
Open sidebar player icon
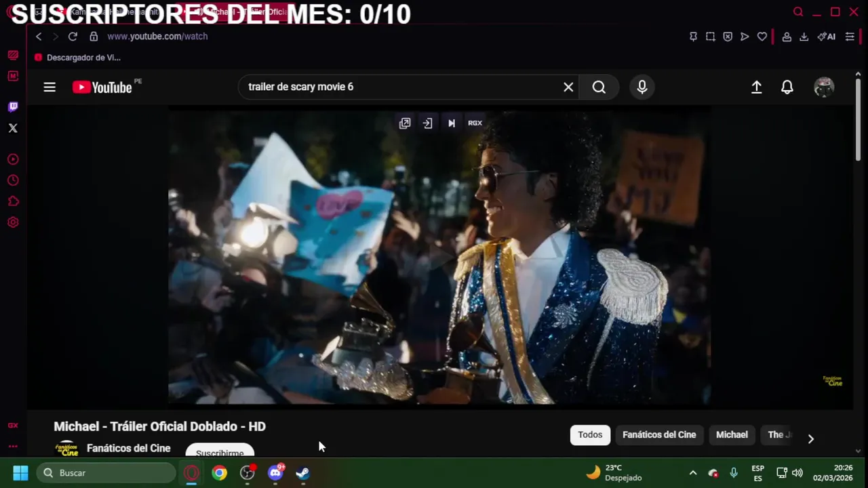click(13, 159)
